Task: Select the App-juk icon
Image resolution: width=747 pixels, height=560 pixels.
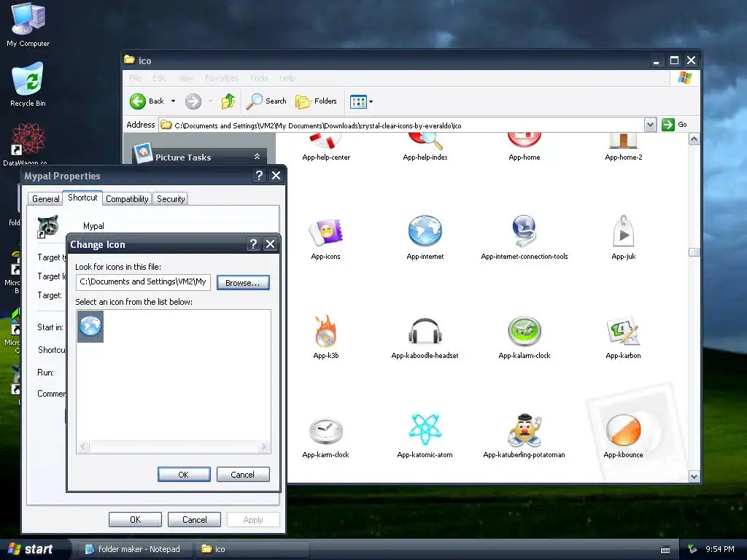Action: pyautogui.click(x=623, y=231)
